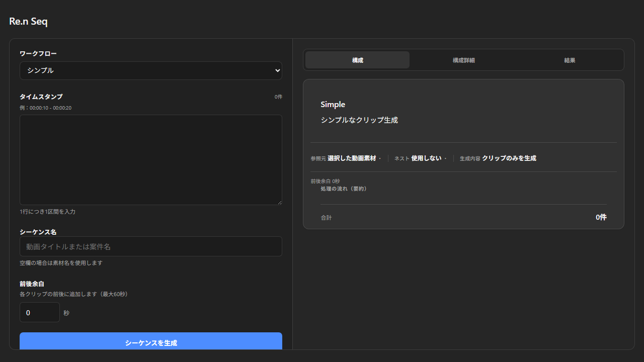Switch to the 構成詳細 tab
Viewport: 644px width, 362px height.
pyautogui.click(x=463, y=60)
